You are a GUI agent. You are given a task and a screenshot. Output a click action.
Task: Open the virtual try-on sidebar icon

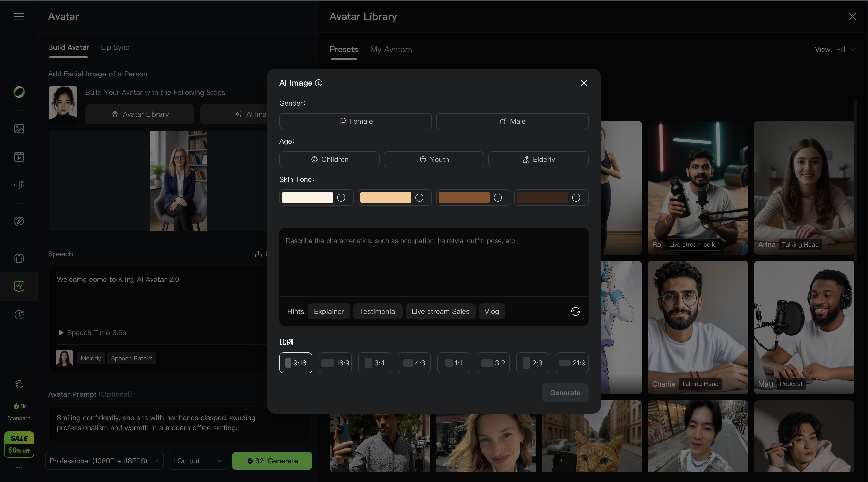pyautogui.click(x=19, y=258)
